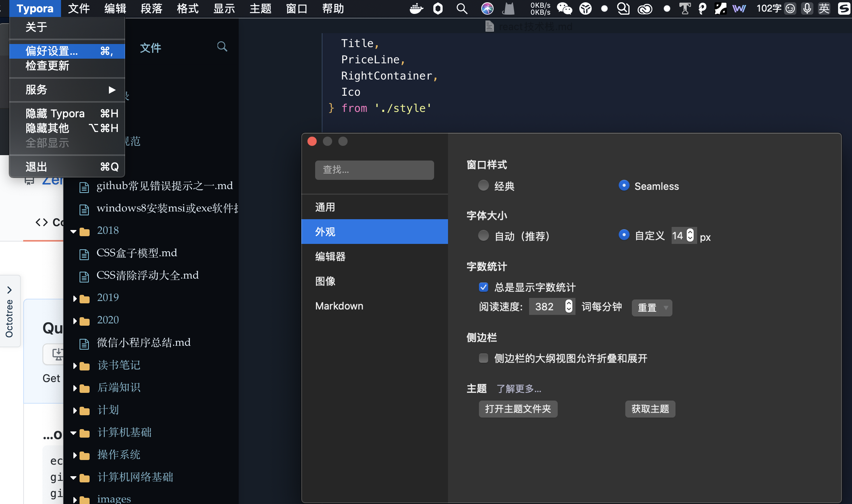Select Seamless window style radio button
This screenshot has width=852, height=504.
(624, 185)
